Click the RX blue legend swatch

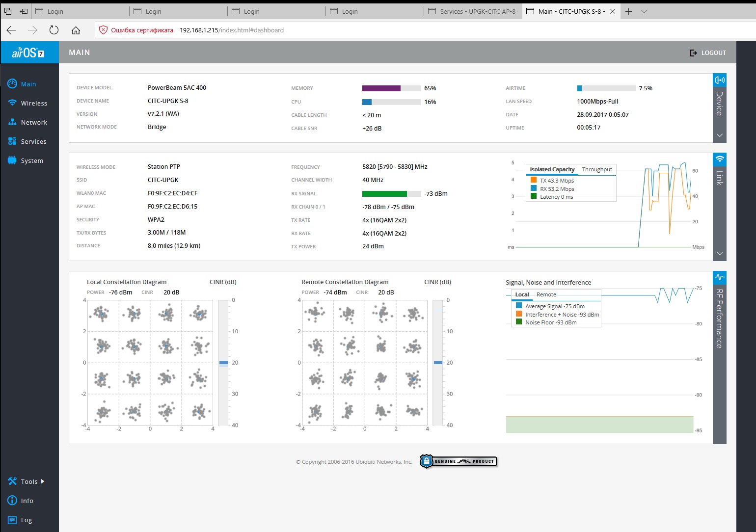tap(534, 188)
